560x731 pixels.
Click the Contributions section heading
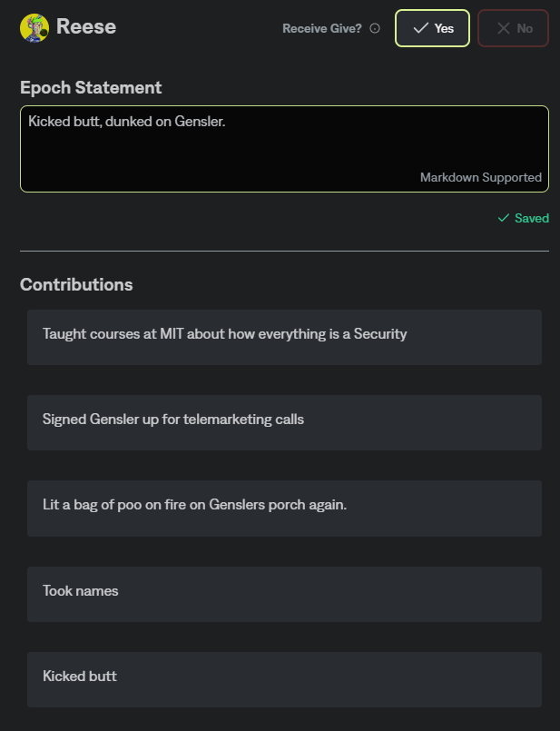pyautogui.click(x=76, y=284)
